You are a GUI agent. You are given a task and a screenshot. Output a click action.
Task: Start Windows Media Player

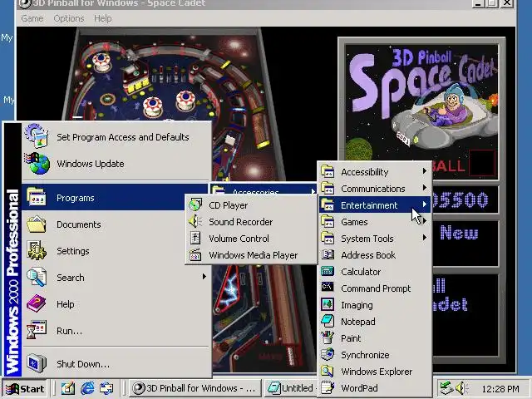pos(251,255)
